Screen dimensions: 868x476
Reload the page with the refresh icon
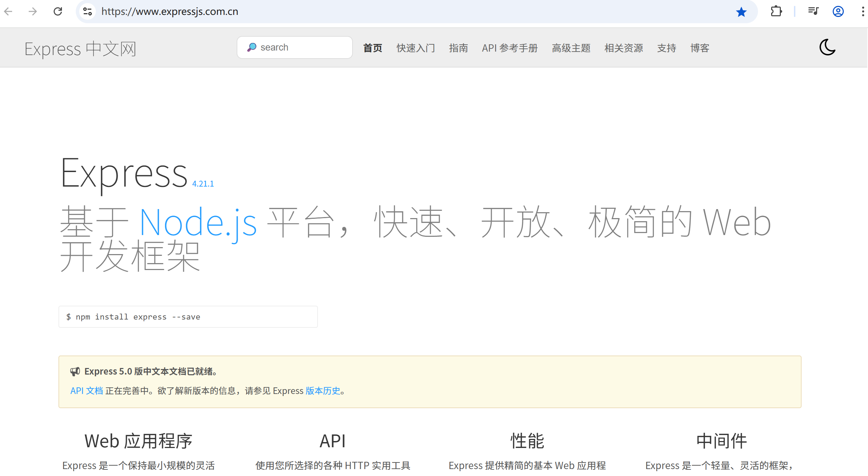tap(58, 11)
